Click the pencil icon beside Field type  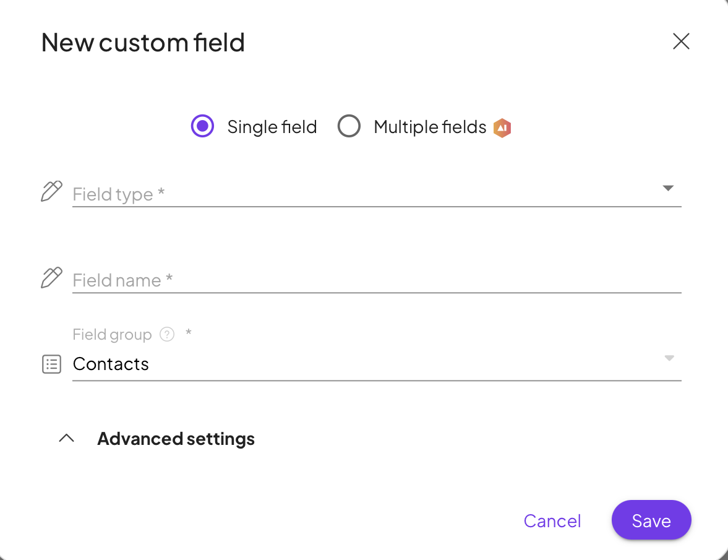(x=51, y=191)
